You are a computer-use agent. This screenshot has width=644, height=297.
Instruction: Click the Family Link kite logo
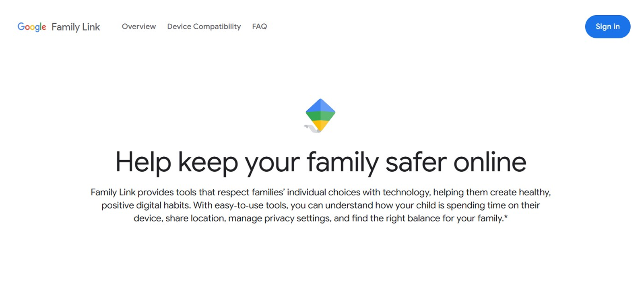click(x=320, y=115)
